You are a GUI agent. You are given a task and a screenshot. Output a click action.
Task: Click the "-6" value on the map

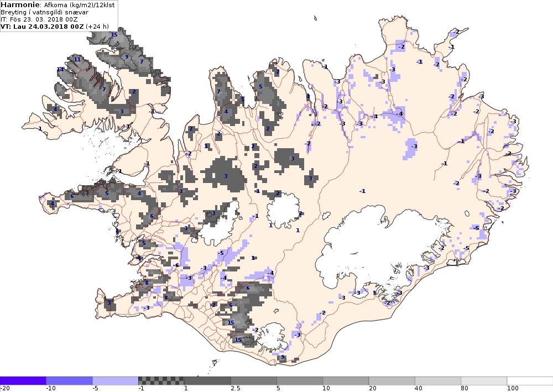[176, 265]
